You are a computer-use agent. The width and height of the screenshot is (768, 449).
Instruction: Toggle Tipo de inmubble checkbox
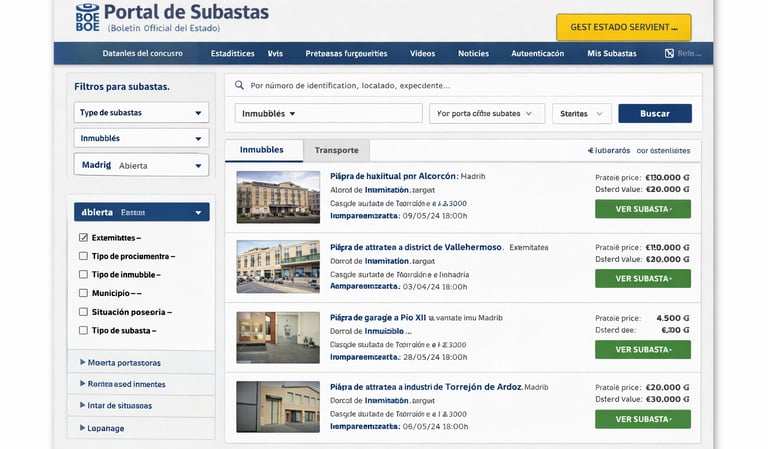click(x=83, y=275)
